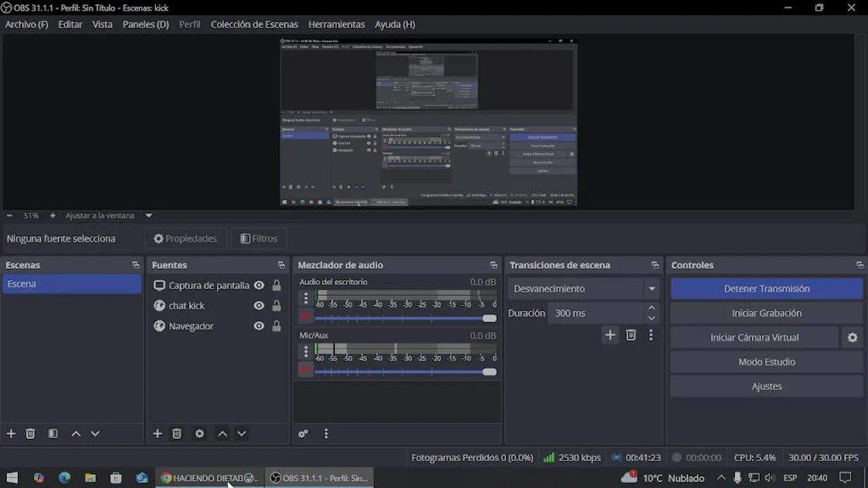Open source Propiedades button
Screen dimensions: 868x488
coord(185,239)
